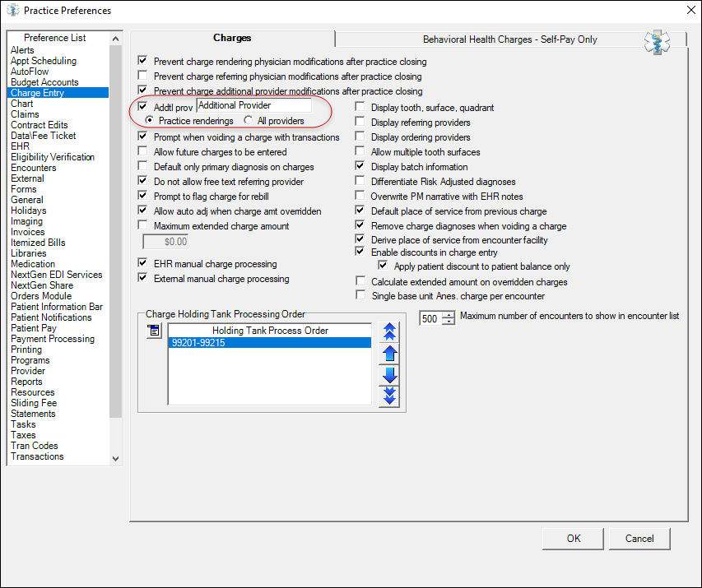This screenshot has width=702, height=588.
Task: Toggle Do not allow free text referring provider
Action: click(143, 180)
